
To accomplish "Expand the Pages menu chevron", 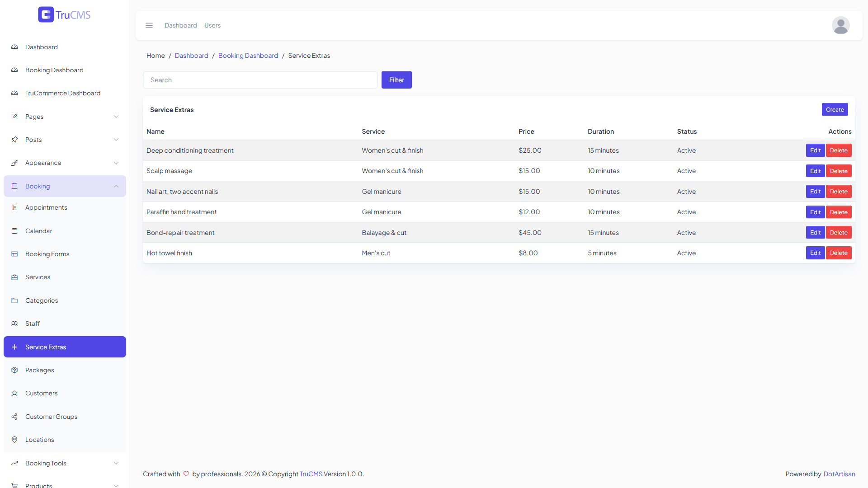I will pos(116,117).
